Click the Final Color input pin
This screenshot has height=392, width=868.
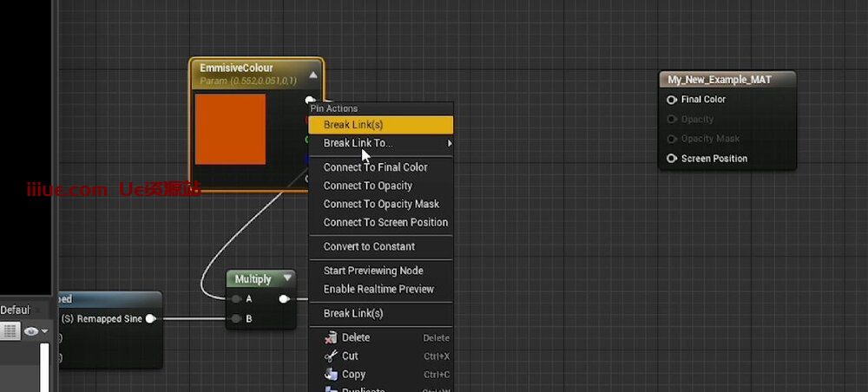(671, 100)
